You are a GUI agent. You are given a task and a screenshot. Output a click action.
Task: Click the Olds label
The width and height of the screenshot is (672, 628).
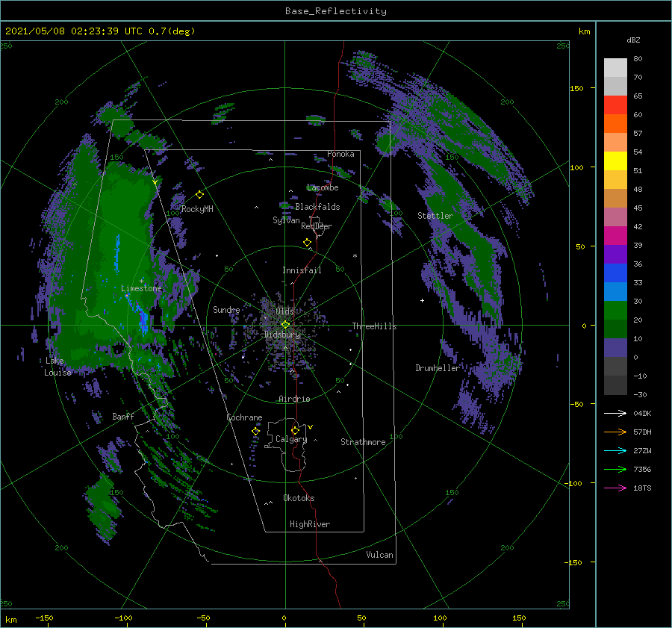tap(284, 311)
